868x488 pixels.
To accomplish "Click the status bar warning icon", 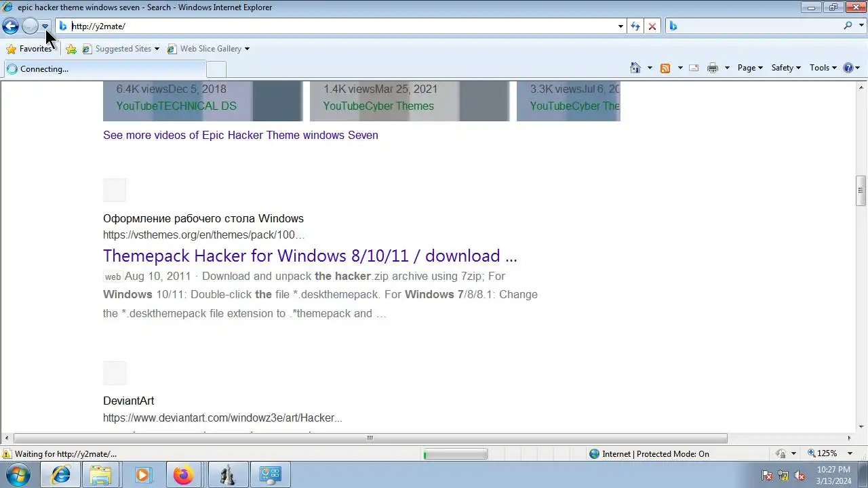I will click(7, 454).
